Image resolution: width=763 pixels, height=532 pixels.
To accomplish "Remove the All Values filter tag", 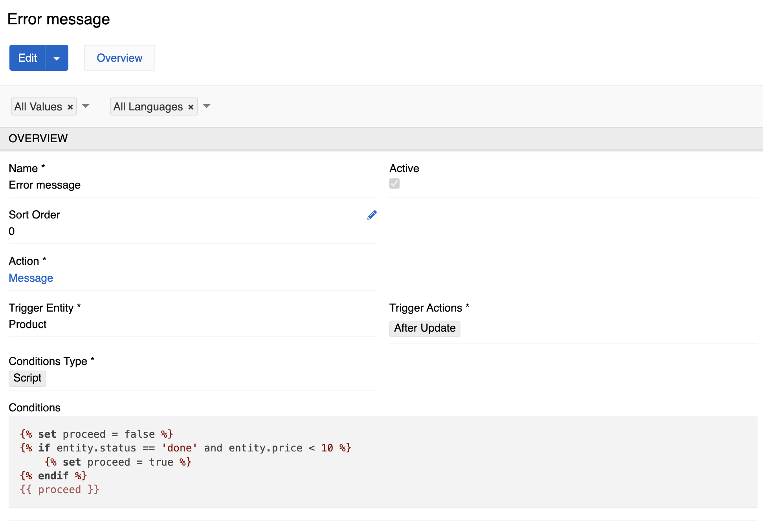I will (x=70, y=107).
